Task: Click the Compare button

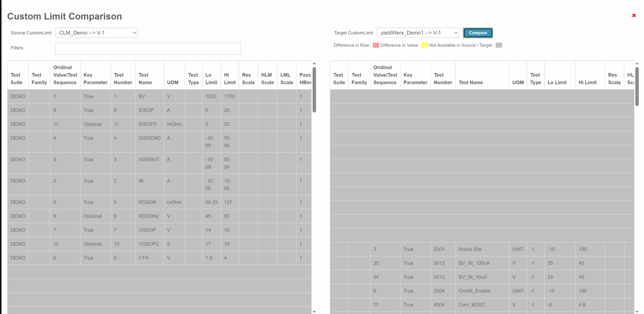Action: (477, 33)
